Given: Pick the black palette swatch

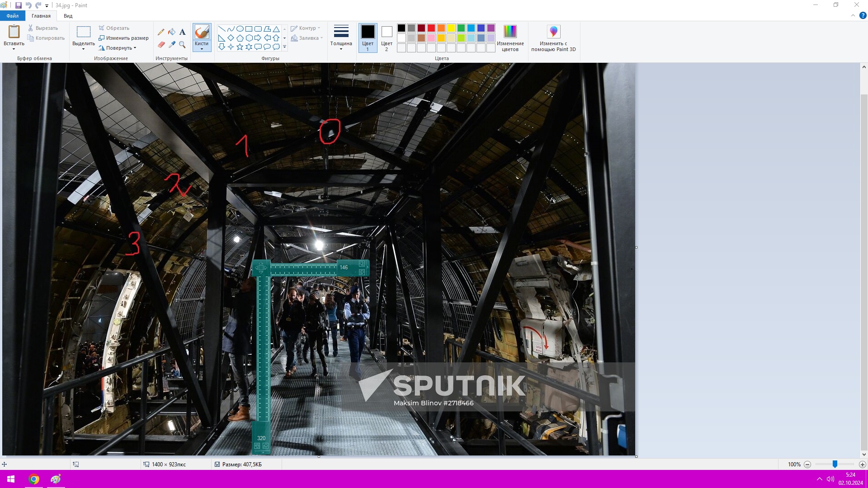Looking at the screenshot, I should tap(401, 28).
